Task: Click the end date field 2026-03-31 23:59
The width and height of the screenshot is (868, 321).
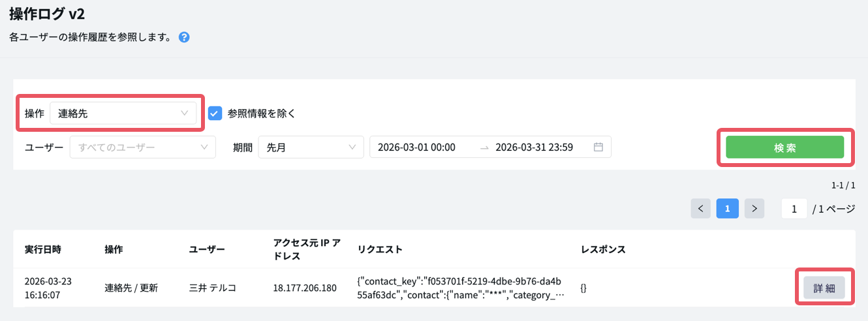Action: point(535,147)
